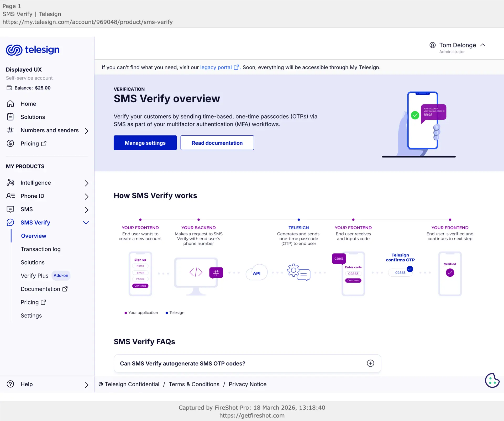Click the user avatar next to Tom Delonge
The width and height of the screenshot is (504, 421).
433,45
